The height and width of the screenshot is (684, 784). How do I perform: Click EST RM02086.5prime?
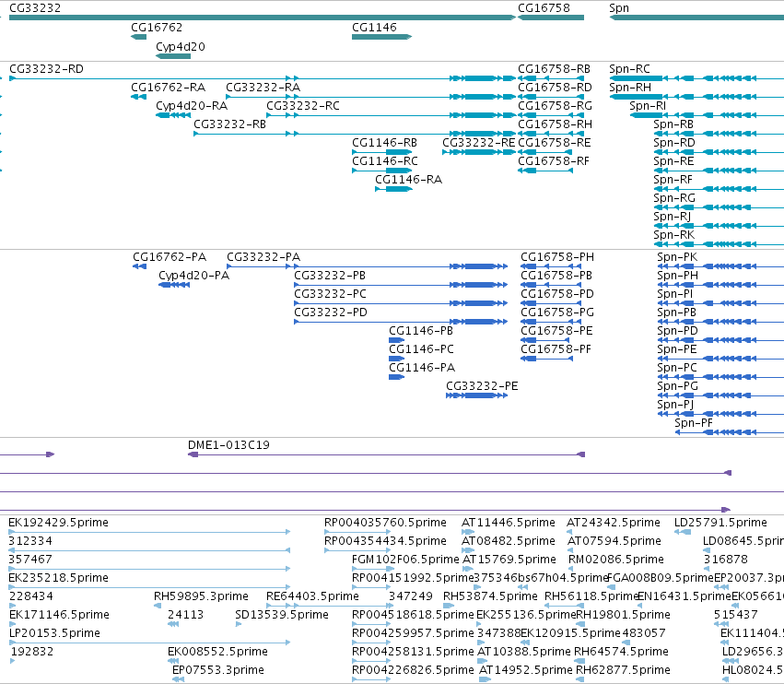pos(616,560)
